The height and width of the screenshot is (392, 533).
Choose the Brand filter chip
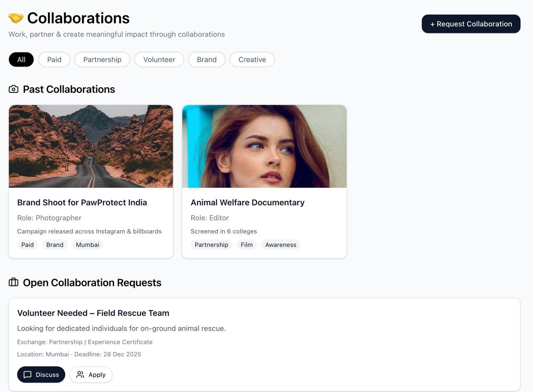pos(207,60)
